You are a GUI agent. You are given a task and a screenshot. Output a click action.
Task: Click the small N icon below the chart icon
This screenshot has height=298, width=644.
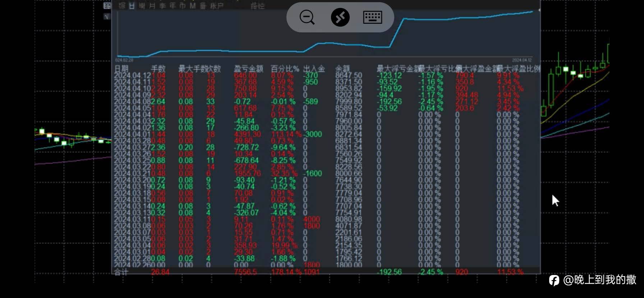pyautogui.click(x=107, y=17)
